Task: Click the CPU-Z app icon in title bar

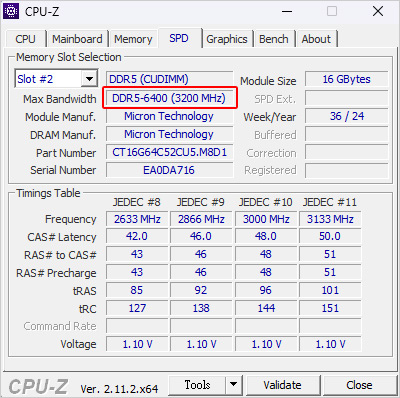Action: pos(11,11)
